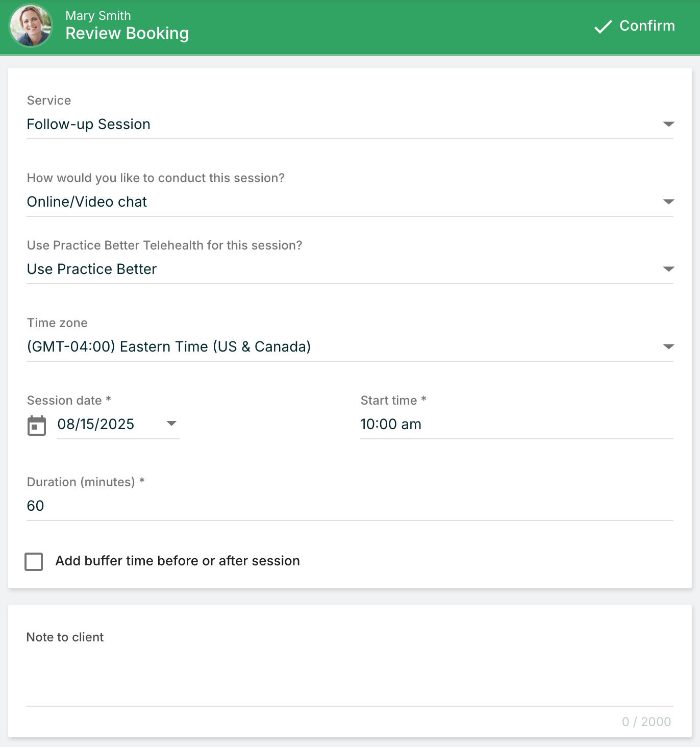Click the 'Add buffer time before or after session' label
This screenshot has width=700, height=747.
pyautogui.click(x=178, y=561)
